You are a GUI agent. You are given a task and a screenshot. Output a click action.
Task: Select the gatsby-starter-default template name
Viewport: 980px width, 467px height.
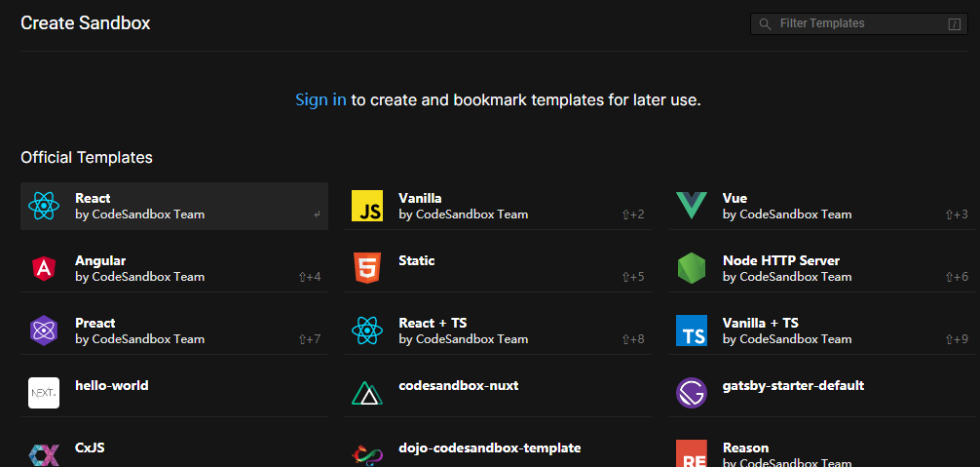tap(794, 386)
